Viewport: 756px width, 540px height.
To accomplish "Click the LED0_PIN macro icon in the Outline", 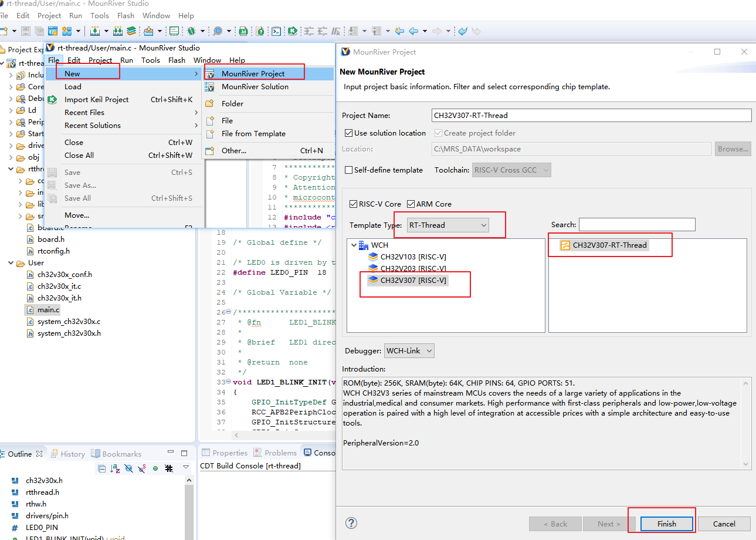I will pos(15,528).
